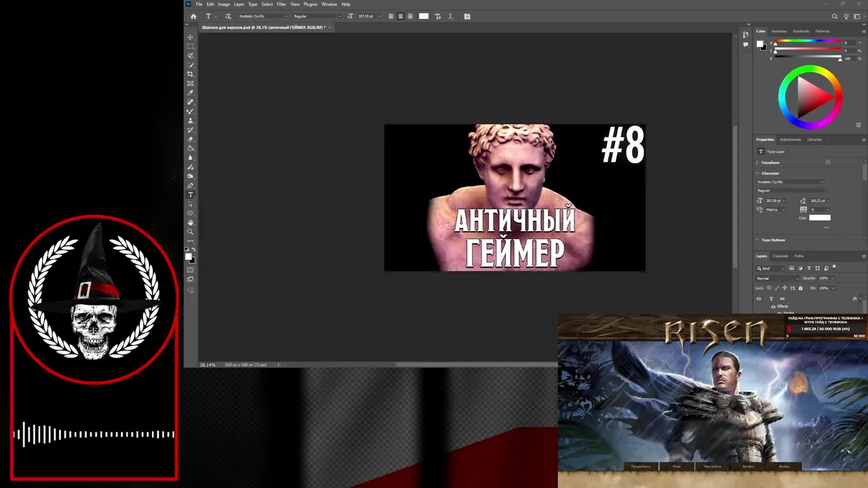Select the Hand tool
Screen dimensions: 868x488
[190, 222]
